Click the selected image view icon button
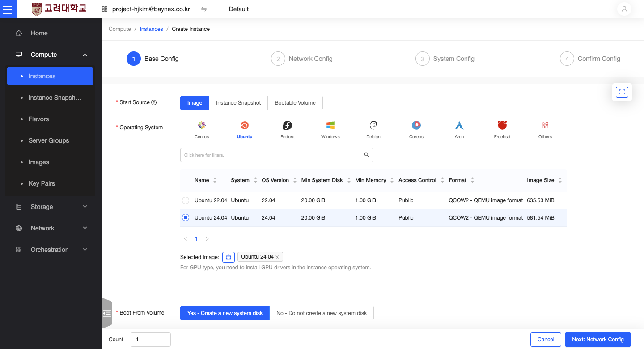Screen dimensions: 644x349 (x=229, y=257)
